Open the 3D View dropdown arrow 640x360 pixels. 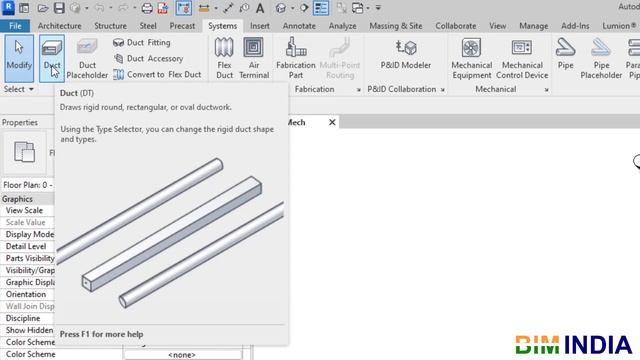tap(292, 8)
